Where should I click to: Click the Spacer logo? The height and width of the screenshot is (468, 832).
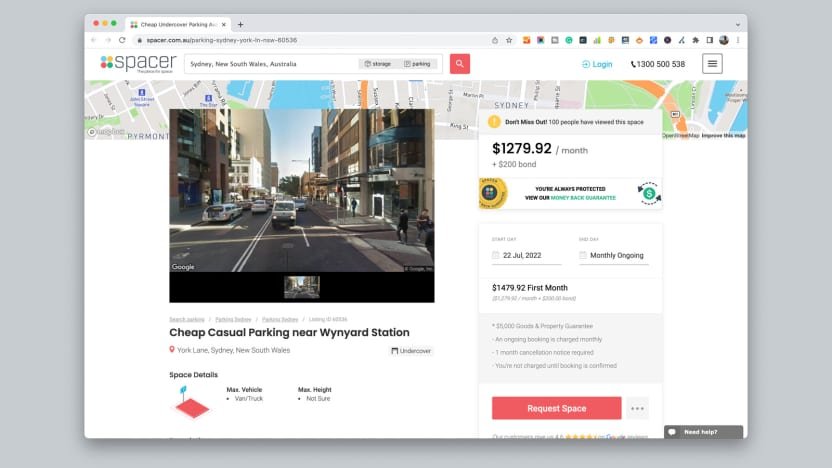pos(138,63)
